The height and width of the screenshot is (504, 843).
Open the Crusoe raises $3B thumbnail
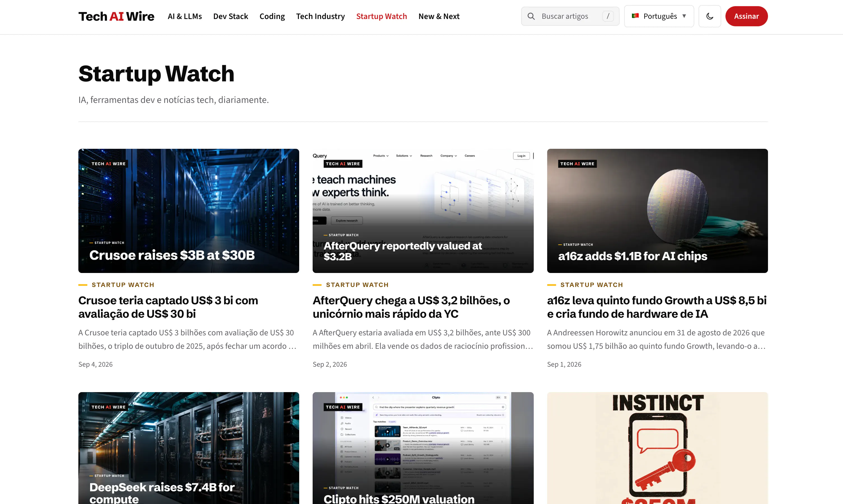point(189,211)
